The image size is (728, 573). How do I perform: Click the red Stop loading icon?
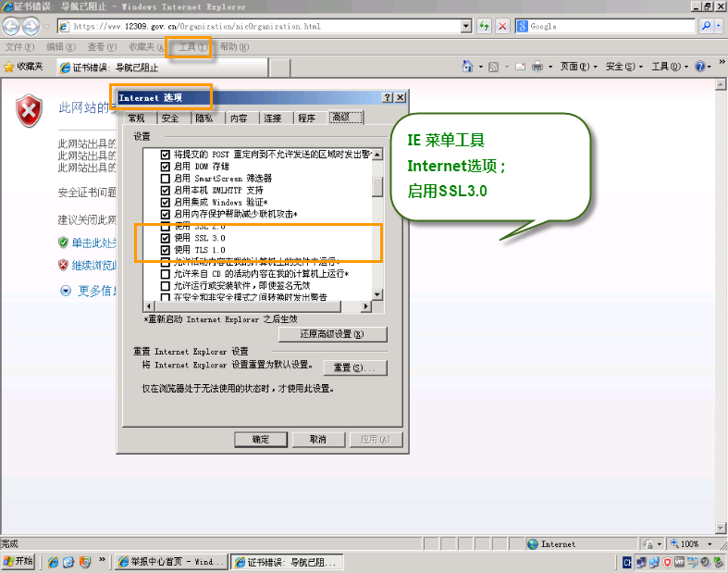tap(502, 26)
